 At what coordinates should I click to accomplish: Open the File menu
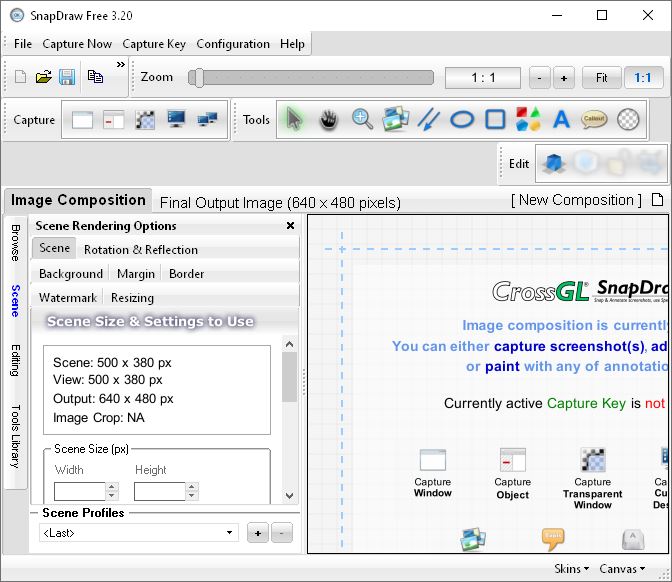[23, 44]
